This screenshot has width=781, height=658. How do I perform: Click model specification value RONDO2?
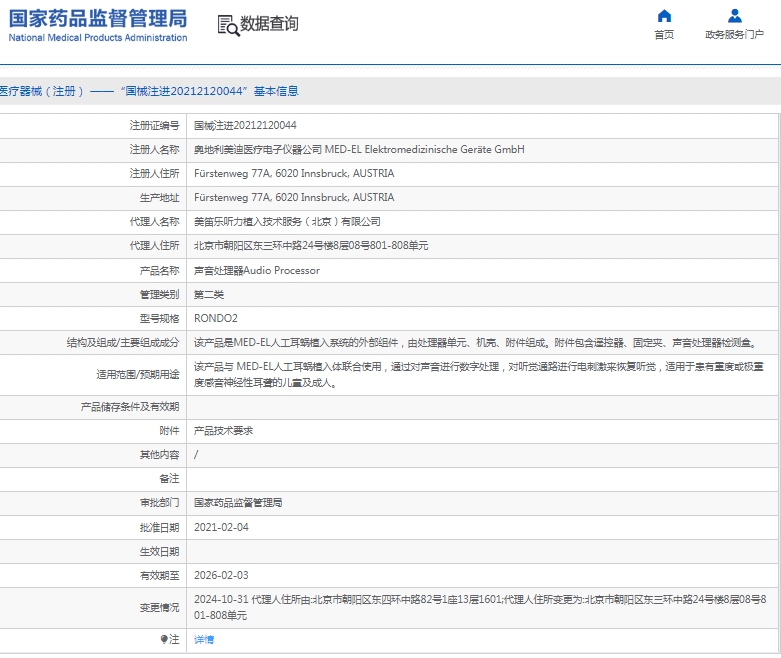216,318
